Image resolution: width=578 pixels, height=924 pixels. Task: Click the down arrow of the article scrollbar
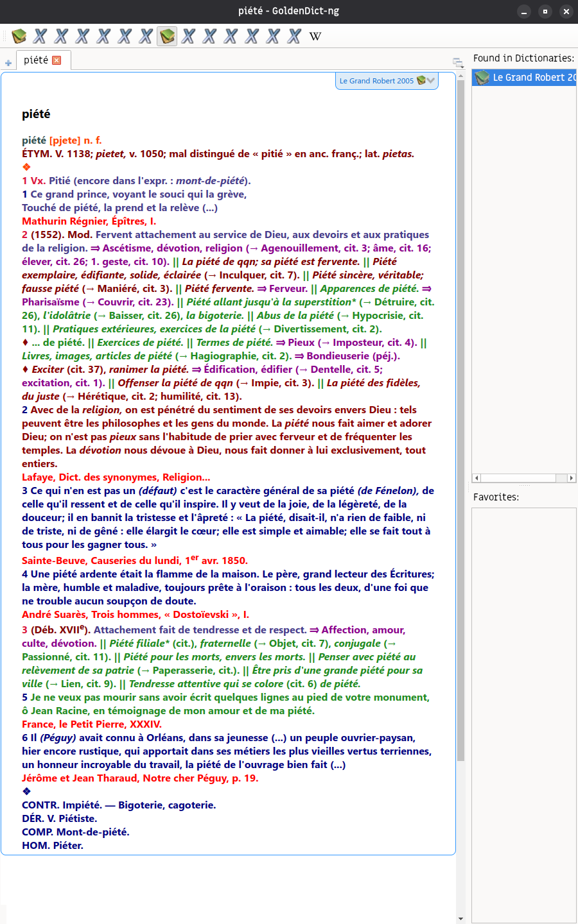[x=460, y=919]
